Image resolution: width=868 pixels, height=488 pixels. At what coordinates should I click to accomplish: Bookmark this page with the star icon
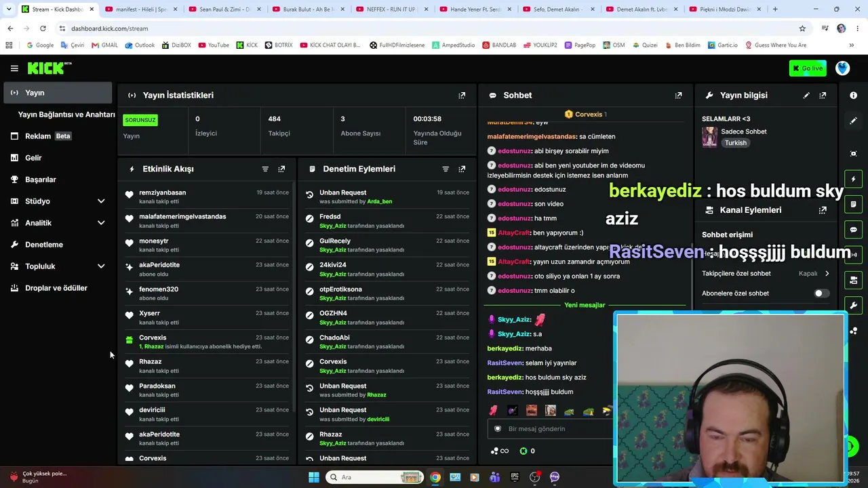click(x=802, y=28)
